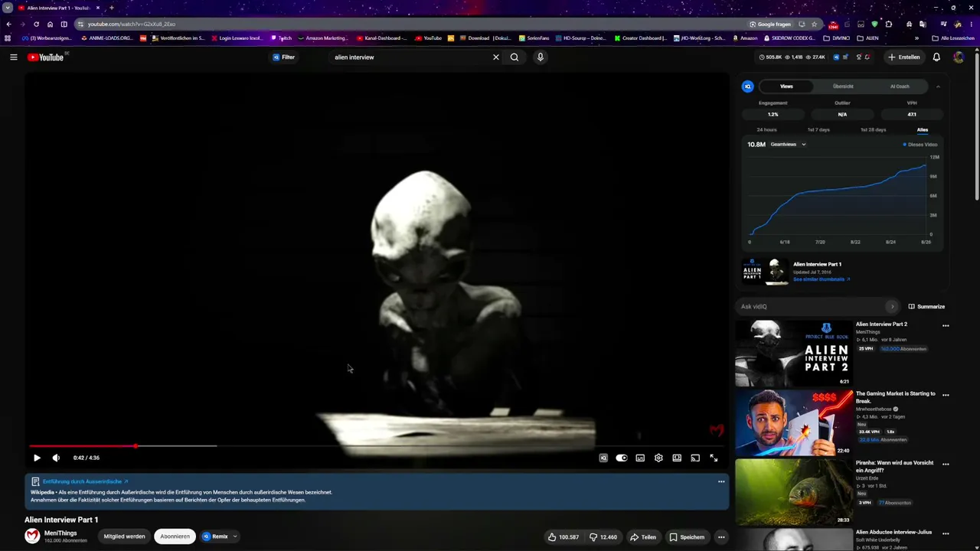Open the YouTube guide hamburger menu
The height and width of the screenshot is (551, 980).
[13, 57]
